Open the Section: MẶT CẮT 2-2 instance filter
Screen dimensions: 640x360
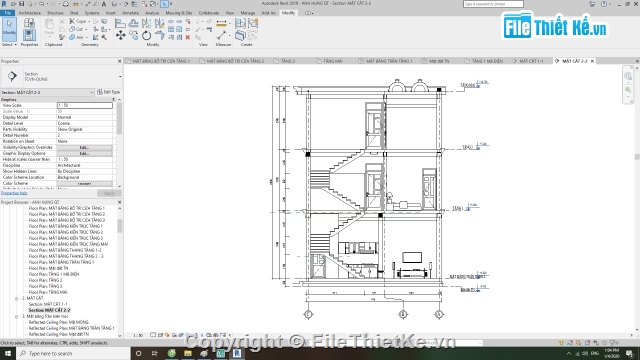[x=47, y=93]
